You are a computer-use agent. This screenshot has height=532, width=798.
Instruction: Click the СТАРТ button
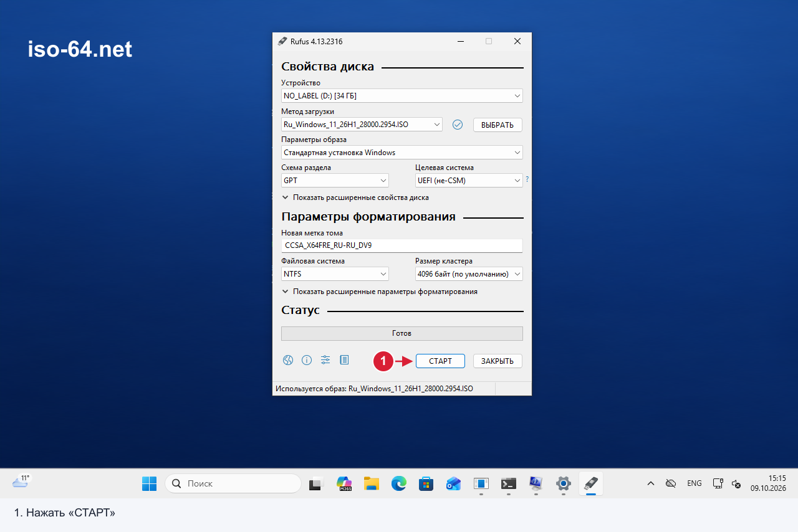click(x=440, y=361)
